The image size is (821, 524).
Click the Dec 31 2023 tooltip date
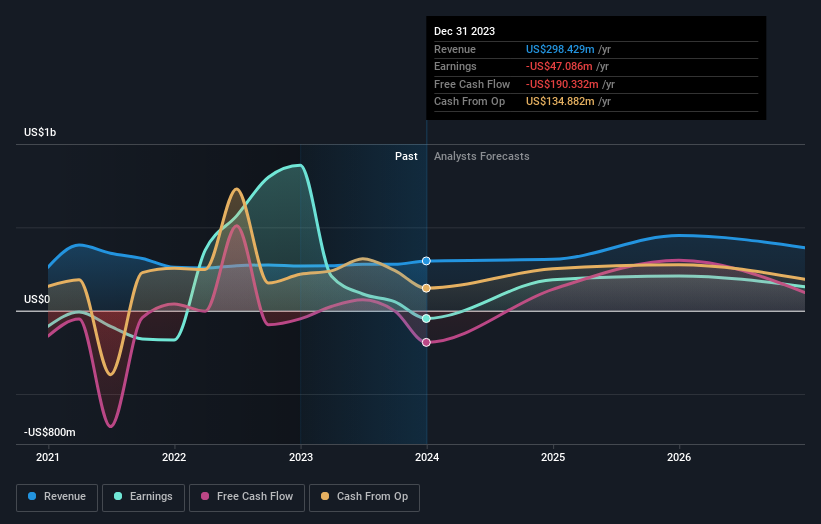(464, 31)
